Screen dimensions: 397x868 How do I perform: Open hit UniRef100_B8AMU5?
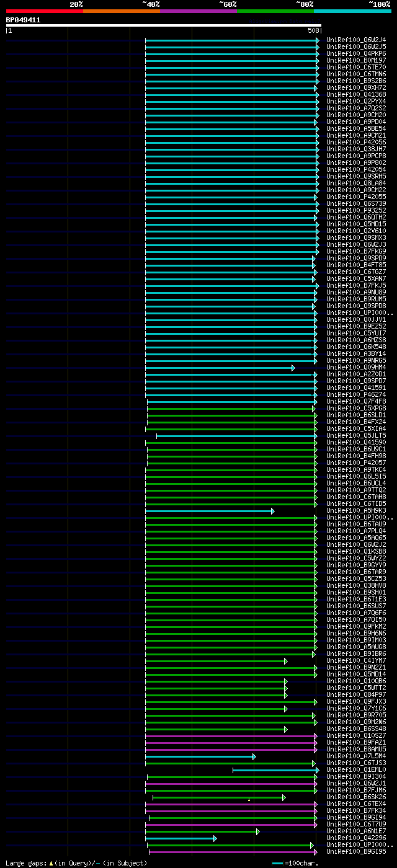356,750
